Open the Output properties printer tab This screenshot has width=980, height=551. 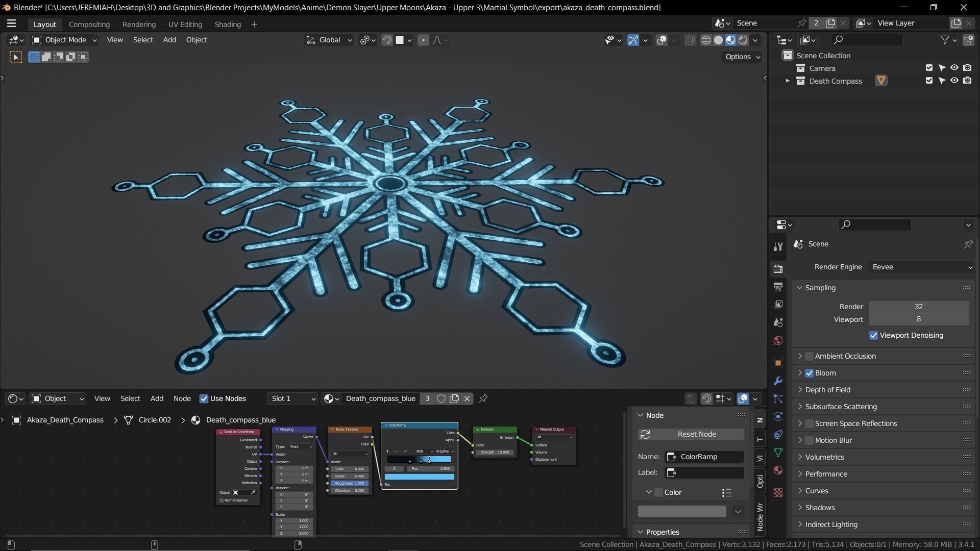pos(778,287)
